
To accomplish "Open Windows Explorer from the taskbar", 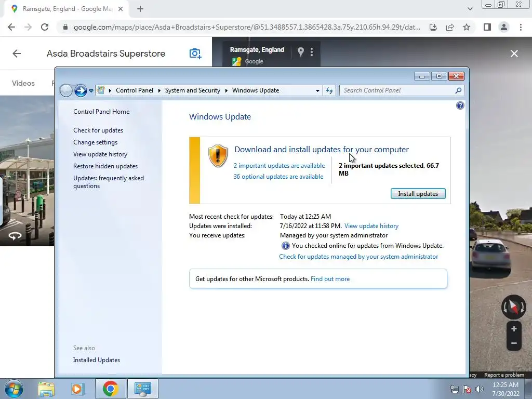I will pyautogui.click(x=46, y=389).
